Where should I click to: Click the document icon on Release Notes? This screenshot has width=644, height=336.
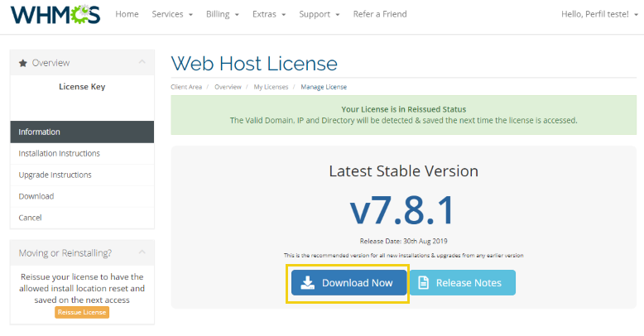coord(424,282)
